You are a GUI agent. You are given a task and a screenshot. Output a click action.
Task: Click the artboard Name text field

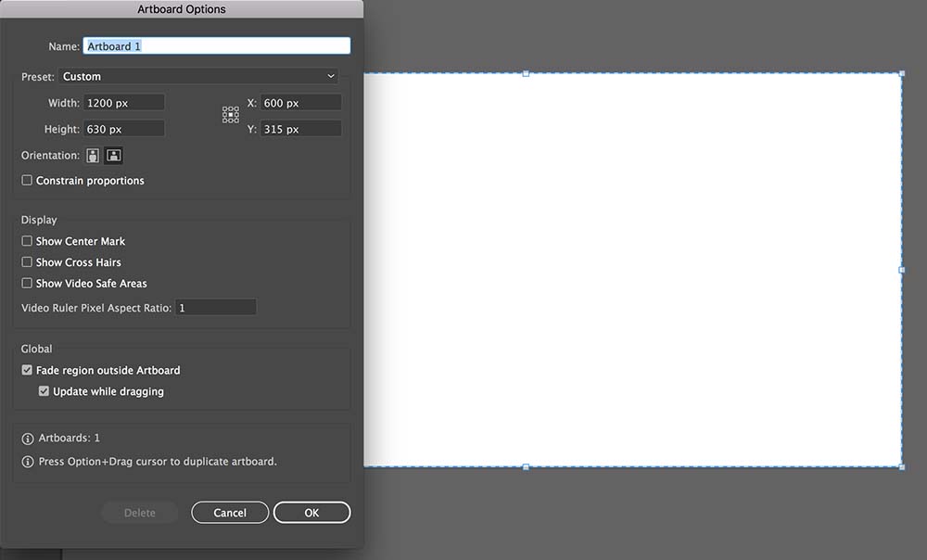click(217, 45)
